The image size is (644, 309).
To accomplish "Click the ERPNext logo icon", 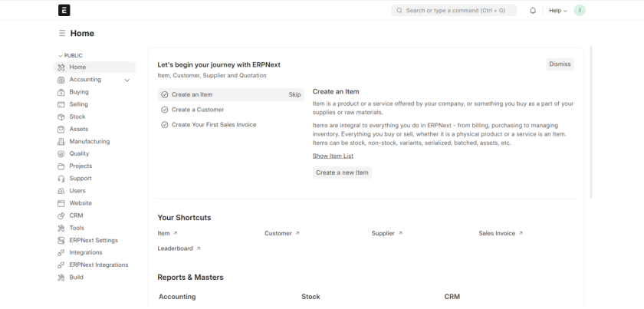I will pyautogui.click(x=64, y=10).
